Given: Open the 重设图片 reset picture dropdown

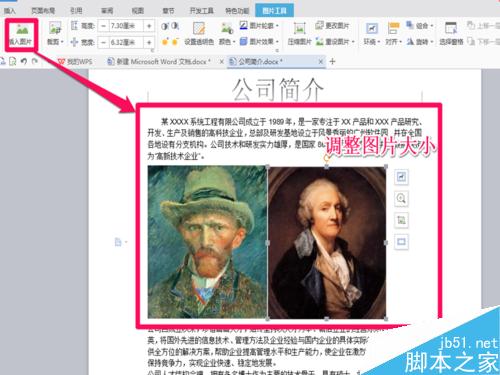Looking at the screenshot, I should click(335, 42).
